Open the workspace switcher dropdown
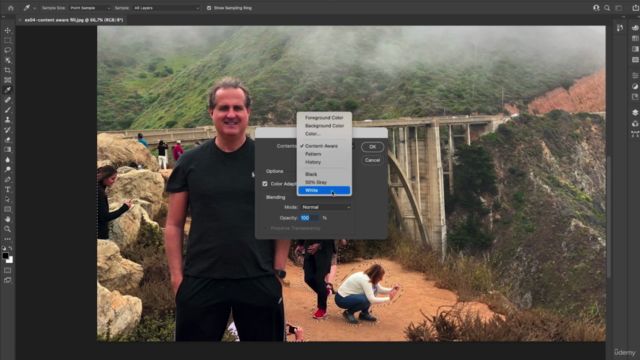The width and height of the screenshot is (640, 360). [619, 8]
